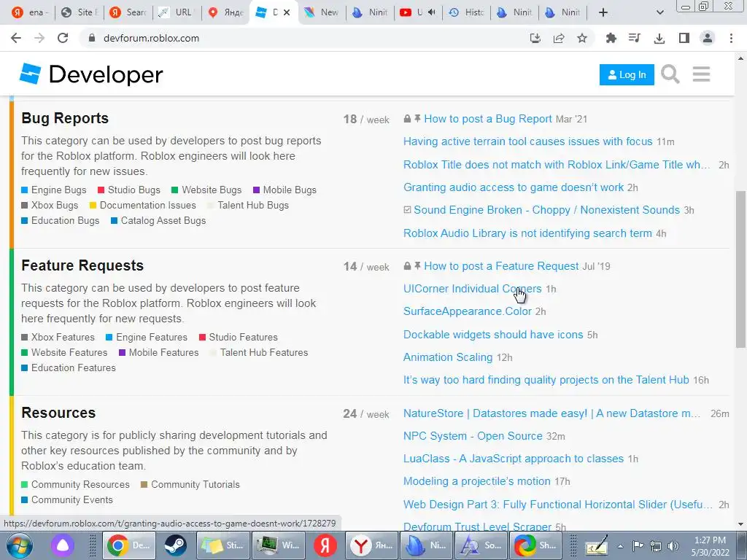Open 'Granting audio access to game' topic

tap(514, 187)
